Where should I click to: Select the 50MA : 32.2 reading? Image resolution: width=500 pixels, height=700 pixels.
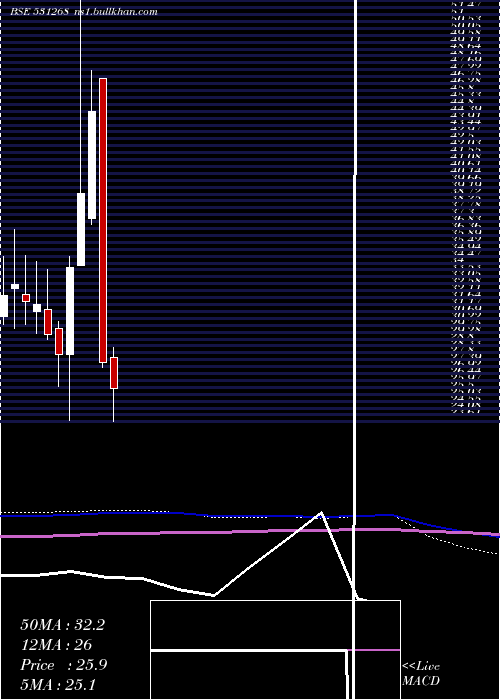[x=63, y=625]
